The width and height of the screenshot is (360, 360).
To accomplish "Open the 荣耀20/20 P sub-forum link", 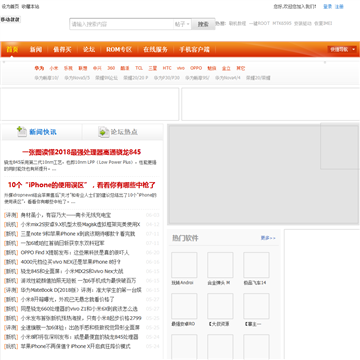I will point(136,78).
